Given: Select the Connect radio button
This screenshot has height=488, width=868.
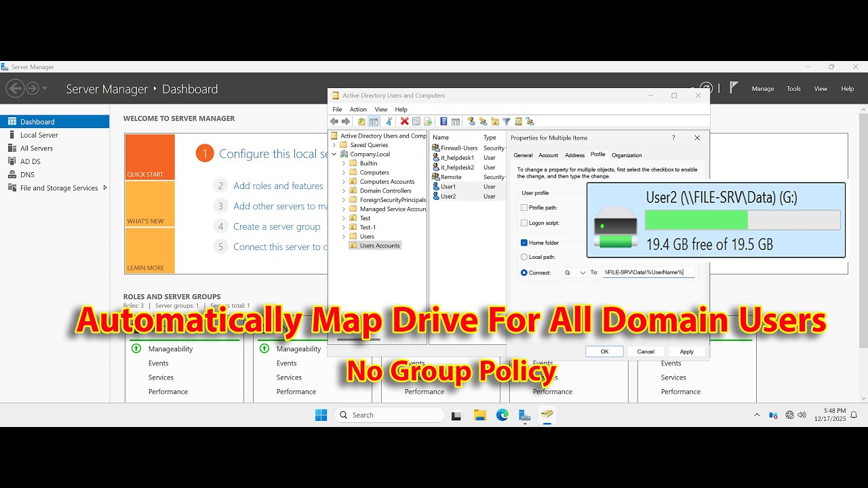Looking at the screenshot, I should [x=524, y=272].
